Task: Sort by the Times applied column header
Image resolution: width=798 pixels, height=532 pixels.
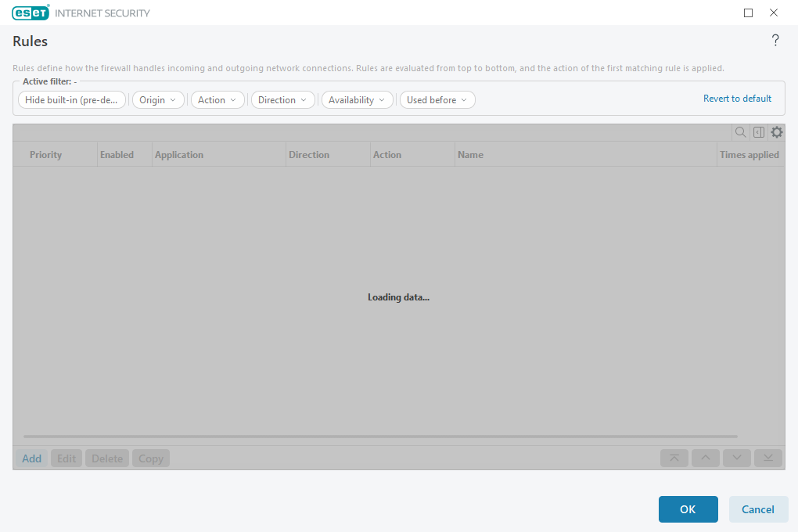Action: (751, 154)
